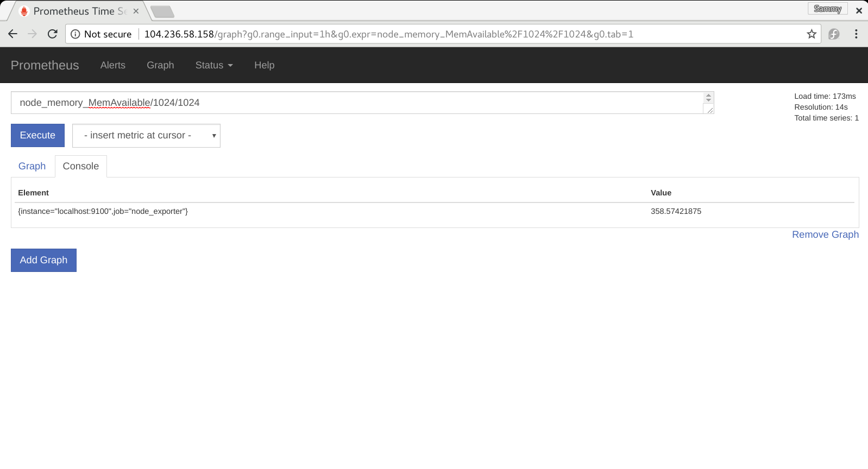
Task: Expand the Status dropdown menu
Action: click(214, 65)
